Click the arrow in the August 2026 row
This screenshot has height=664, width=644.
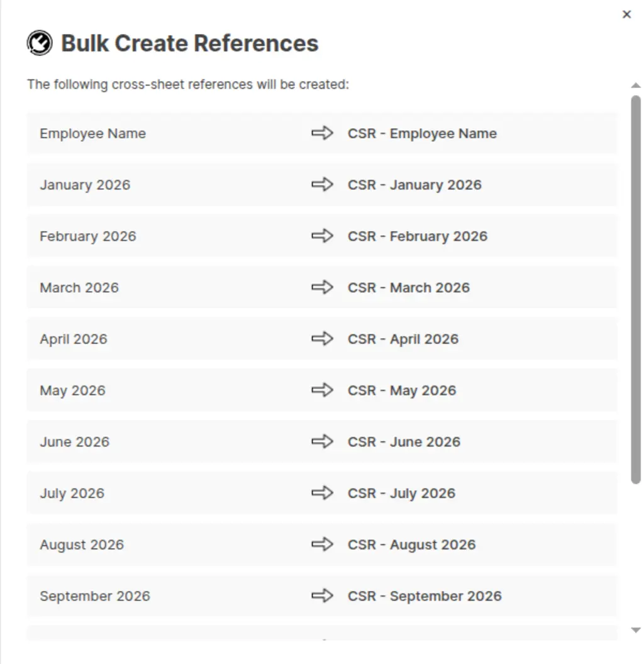[323, 544]
